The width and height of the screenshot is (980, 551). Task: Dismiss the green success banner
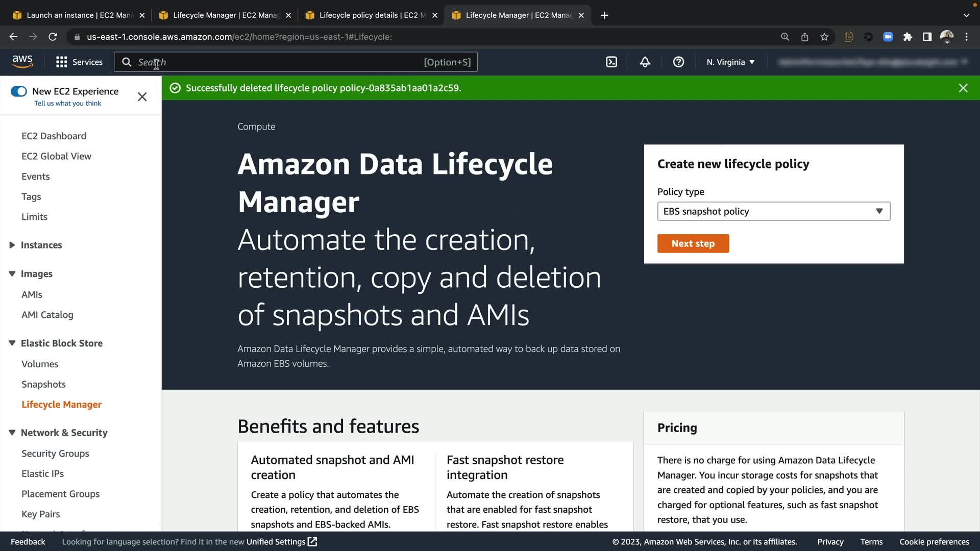[963, 88]
